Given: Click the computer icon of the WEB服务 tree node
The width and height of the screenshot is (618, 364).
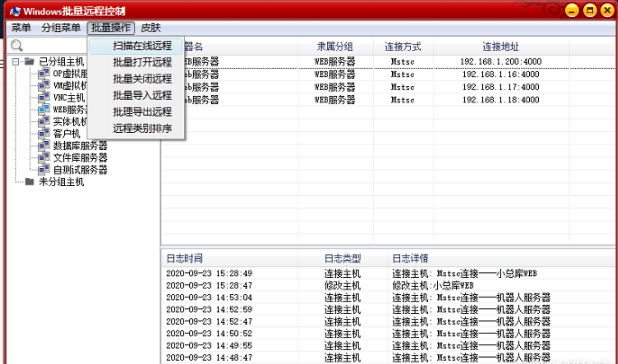Looking at the screenshot, I should (44, 110).
